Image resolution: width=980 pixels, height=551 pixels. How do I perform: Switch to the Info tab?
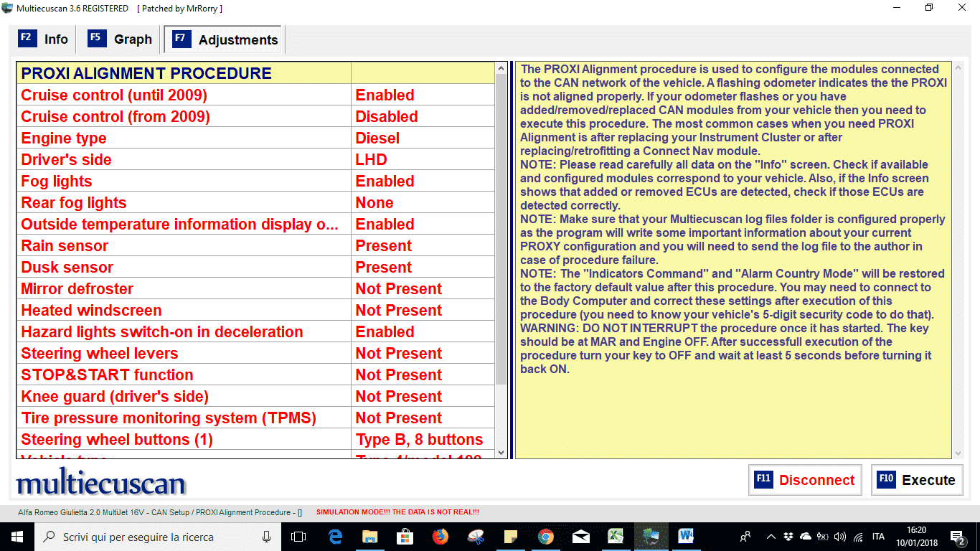(44, 39)
